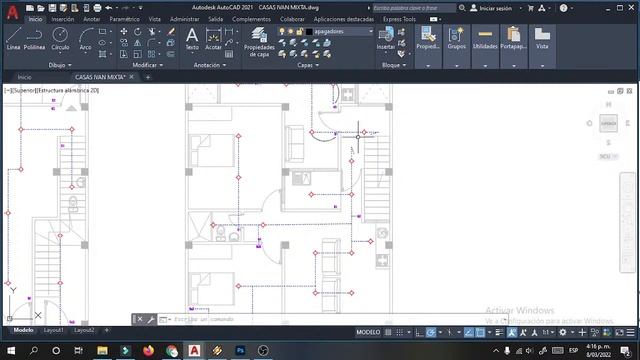Click the Copy tool icon
Image resolution: width=640 pixels, height=360 pixels.
pyautogui.click(x=124, y=42)
